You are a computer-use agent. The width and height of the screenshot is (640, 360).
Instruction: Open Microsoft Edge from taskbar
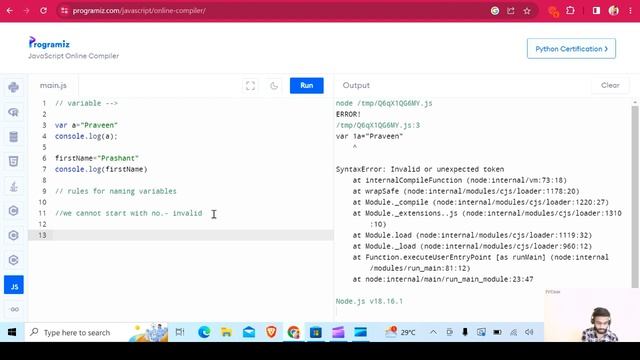[x=204, y=332]
